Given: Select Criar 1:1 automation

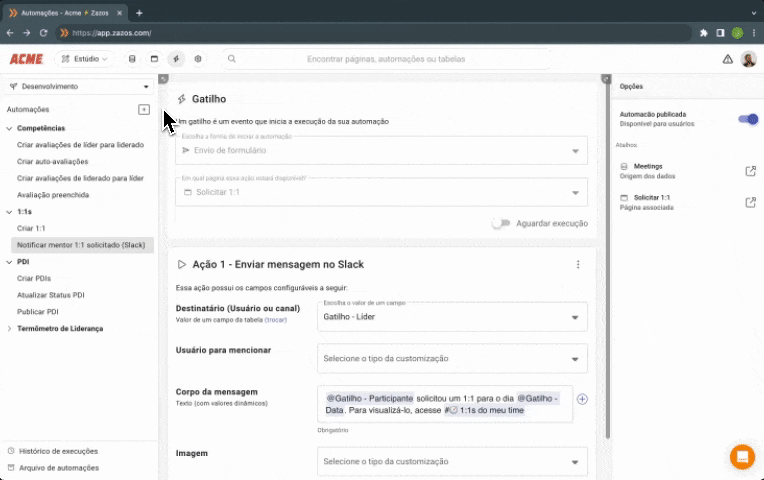Looking at the screenshot, I should pos(31,229).
